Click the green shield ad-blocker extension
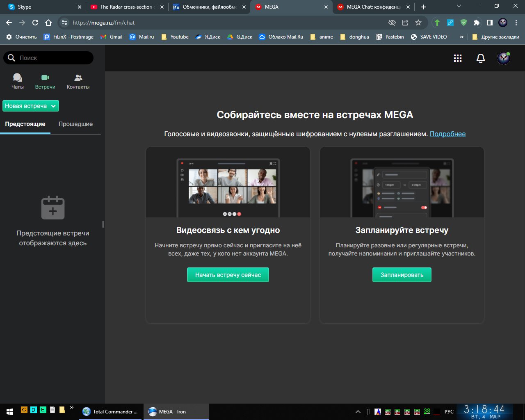This screenshot has height=420, width=525. 463,23
